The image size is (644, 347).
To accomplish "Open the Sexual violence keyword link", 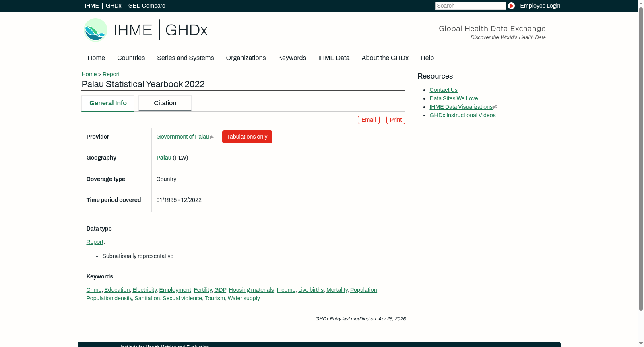I will [182, 299].
